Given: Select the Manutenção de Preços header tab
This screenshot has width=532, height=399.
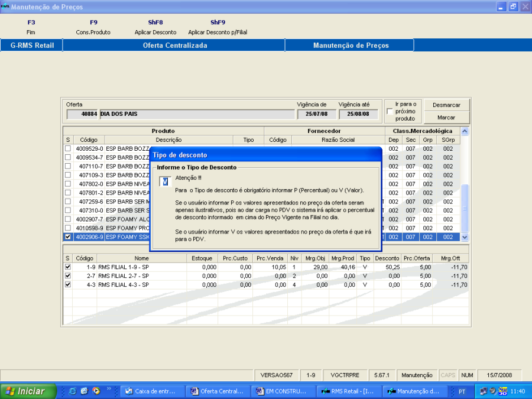Looking at the screenshot, I should coord(351,45).
